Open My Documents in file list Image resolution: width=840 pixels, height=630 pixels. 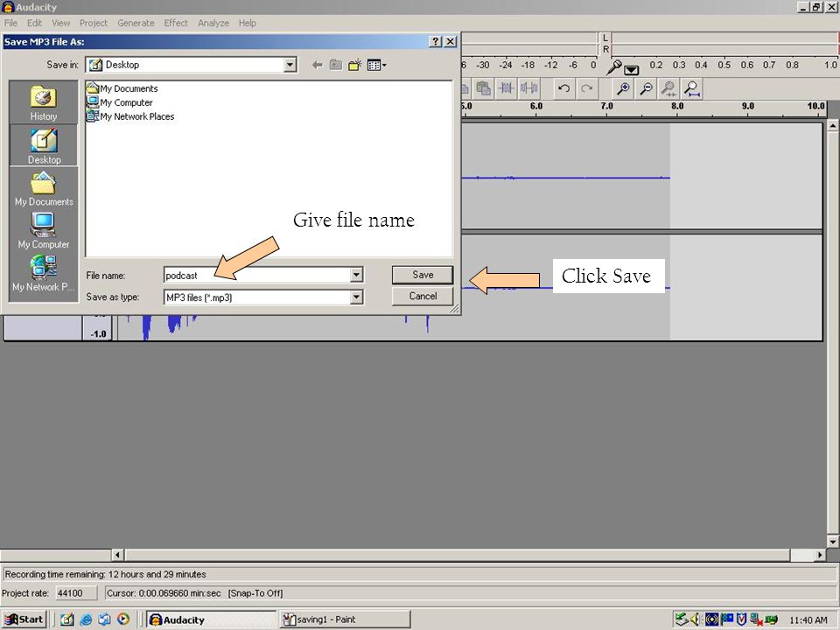[122, 88]
